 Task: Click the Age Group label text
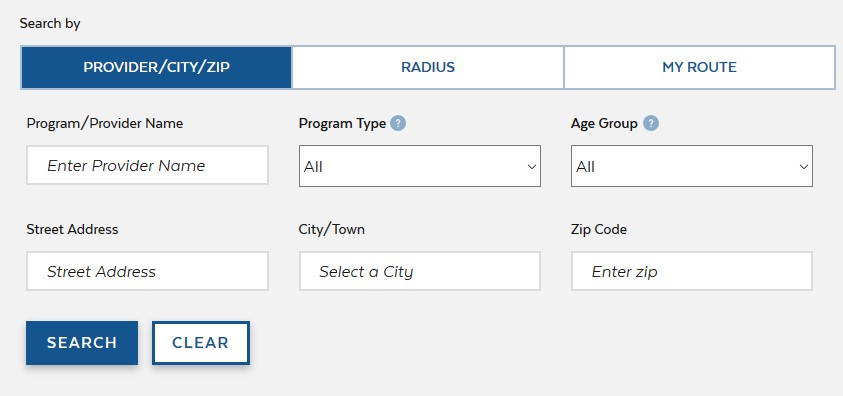(x=604, y=124)
